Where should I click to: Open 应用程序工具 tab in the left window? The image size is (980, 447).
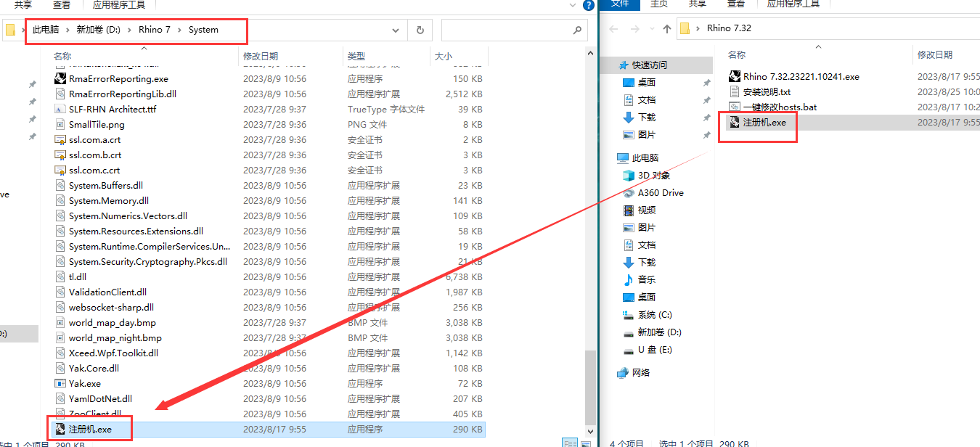(119, 4)
